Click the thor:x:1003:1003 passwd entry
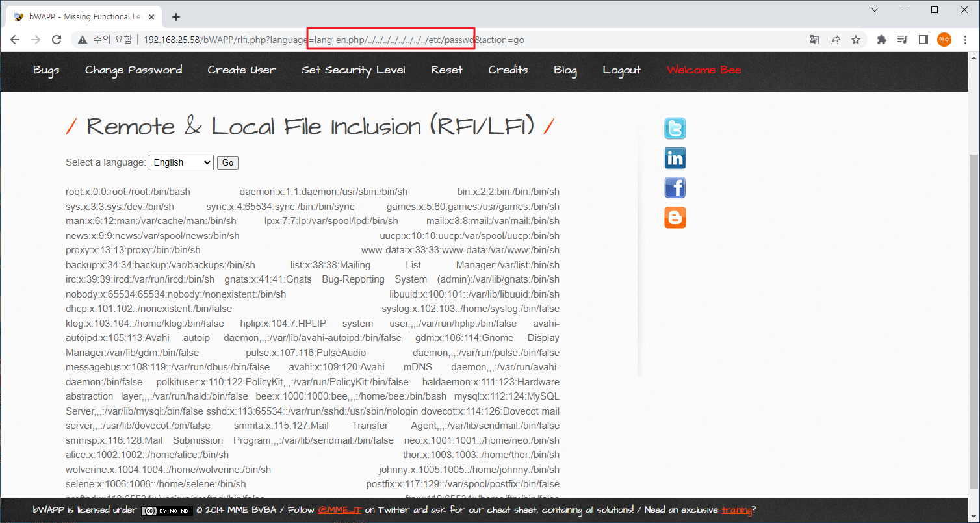This screenshot has width=980, height=523. 481,455
